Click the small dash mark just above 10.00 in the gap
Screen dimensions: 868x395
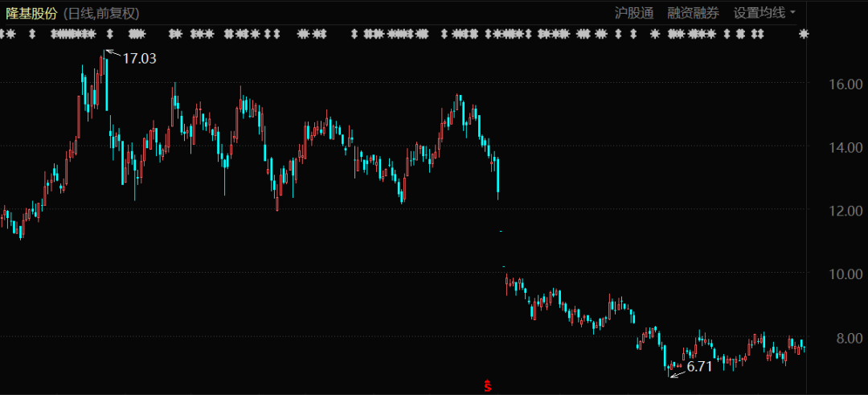(x=503, y=265)
